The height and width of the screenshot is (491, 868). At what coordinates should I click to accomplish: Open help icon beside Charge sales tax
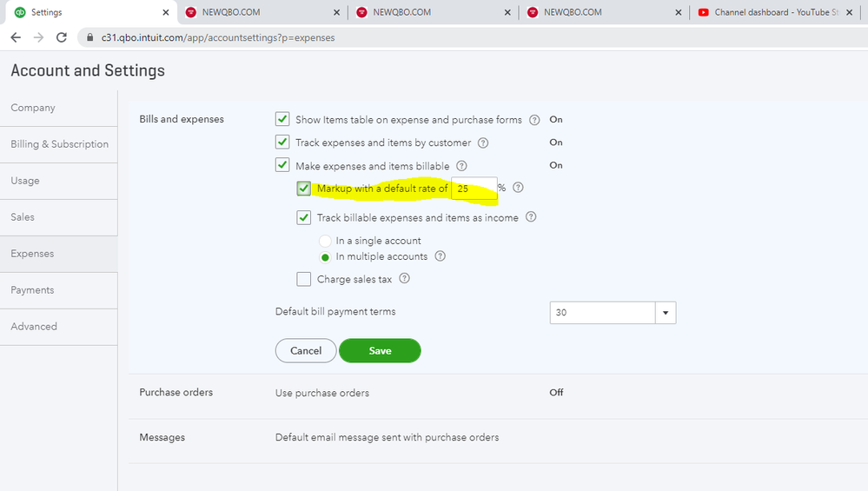pyautogui.click(x=405, y=278)
